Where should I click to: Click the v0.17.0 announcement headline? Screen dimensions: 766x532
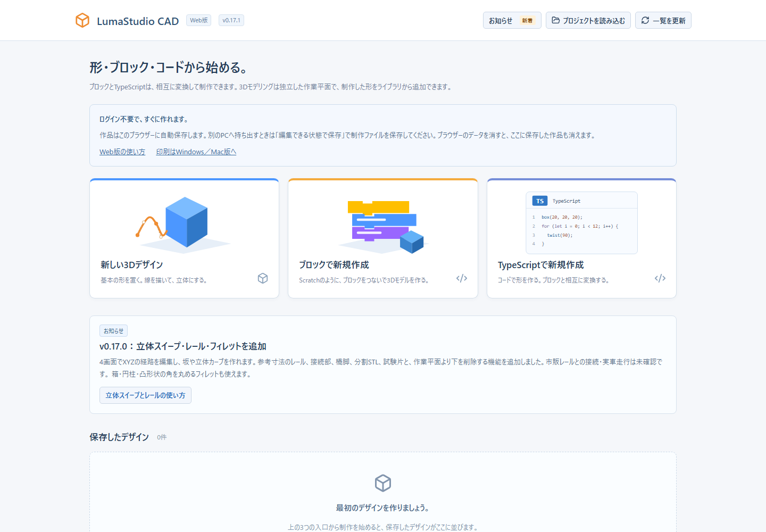pyautogui.click(x=183, y=346)
